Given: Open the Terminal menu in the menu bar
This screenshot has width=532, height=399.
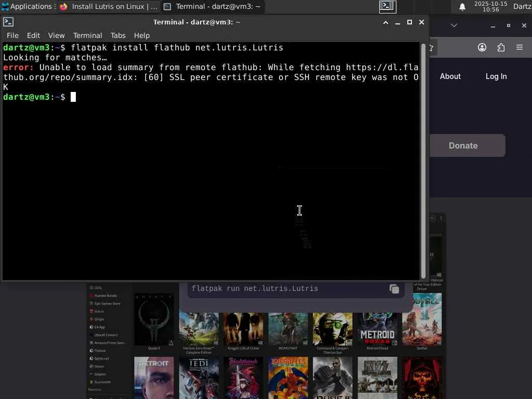Looking at the screenshot, I should point(87,35).
